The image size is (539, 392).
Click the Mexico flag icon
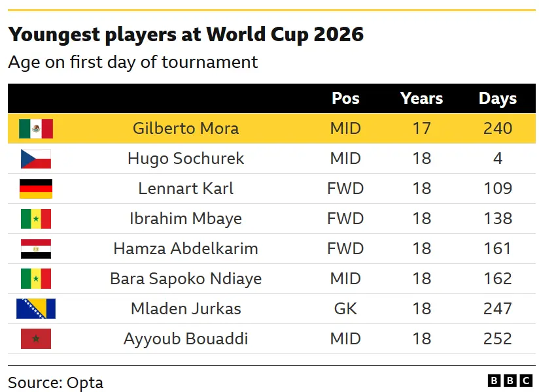pos(36,129)
